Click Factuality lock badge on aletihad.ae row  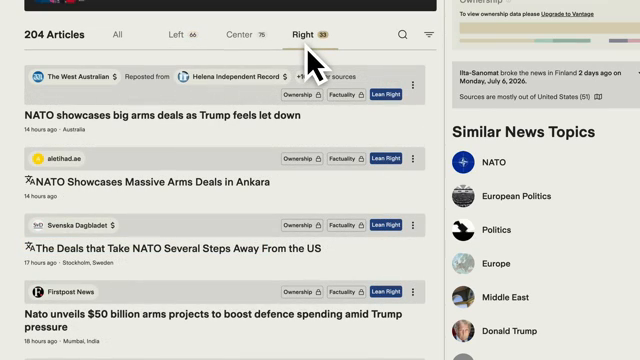(346, 159)
